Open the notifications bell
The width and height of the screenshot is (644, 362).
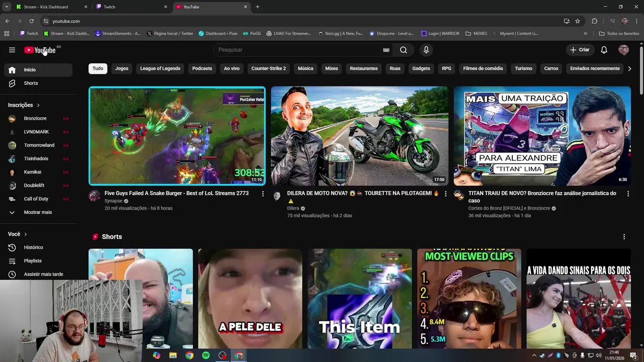(x=604, y=50)
